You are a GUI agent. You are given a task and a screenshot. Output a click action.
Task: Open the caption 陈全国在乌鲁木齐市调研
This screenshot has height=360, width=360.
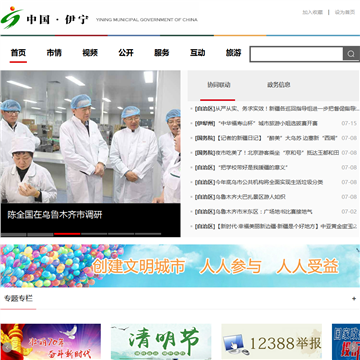coord(55,215)
